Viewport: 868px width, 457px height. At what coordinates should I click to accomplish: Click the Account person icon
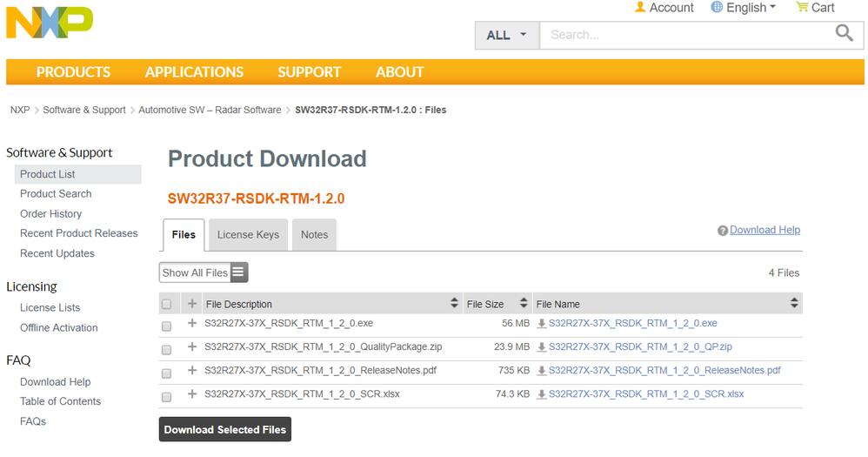pyautogui.click(x=640, y=7)
